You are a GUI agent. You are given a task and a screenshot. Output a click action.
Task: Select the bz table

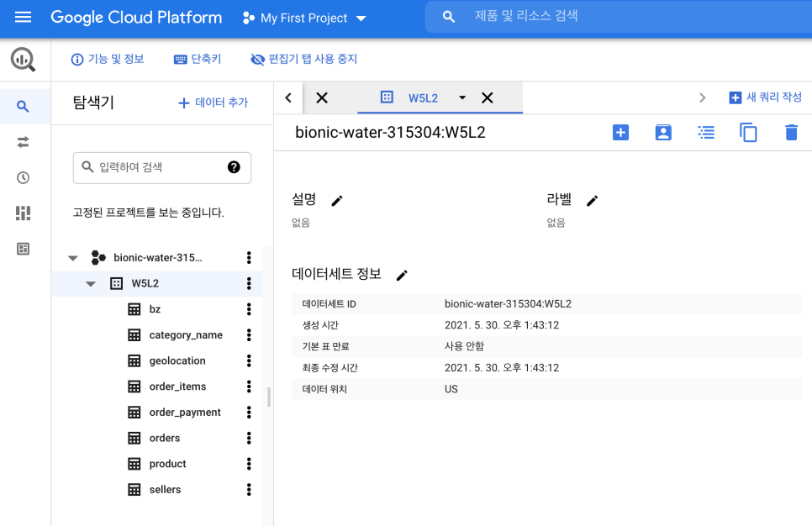pos(155,309)
